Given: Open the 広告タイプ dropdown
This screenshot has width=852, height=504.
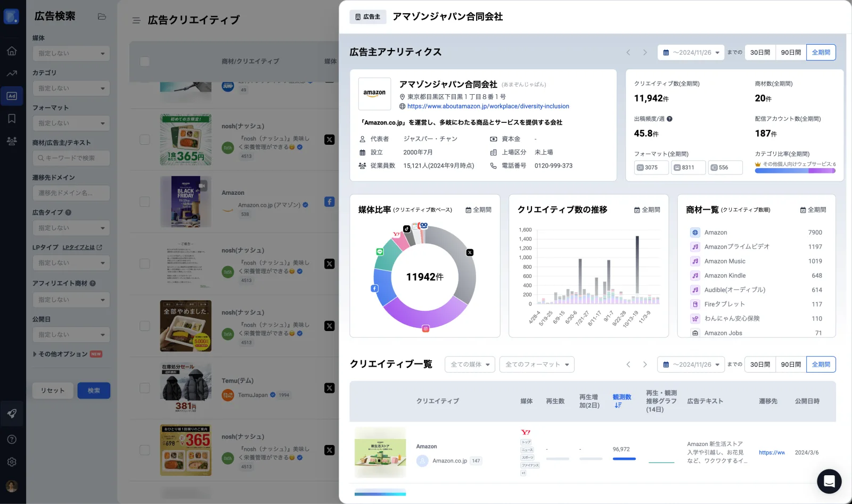Looking at the screenshot, I should pos(71,228).
